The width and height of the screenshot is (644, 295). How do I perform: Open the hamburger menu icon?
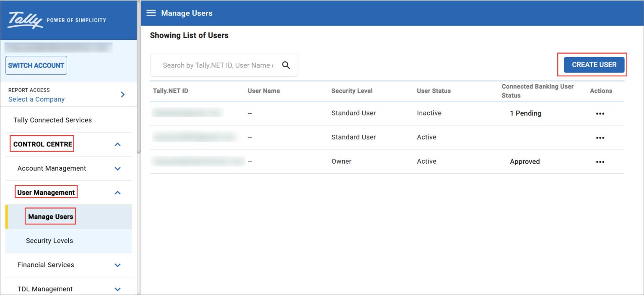pos(151,13)
